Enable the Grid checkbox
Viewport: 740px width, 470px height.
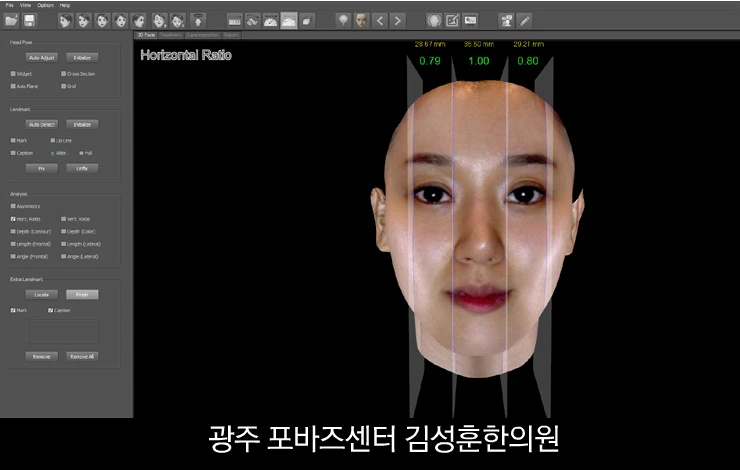pyautogui.click(x=64, y=86)
